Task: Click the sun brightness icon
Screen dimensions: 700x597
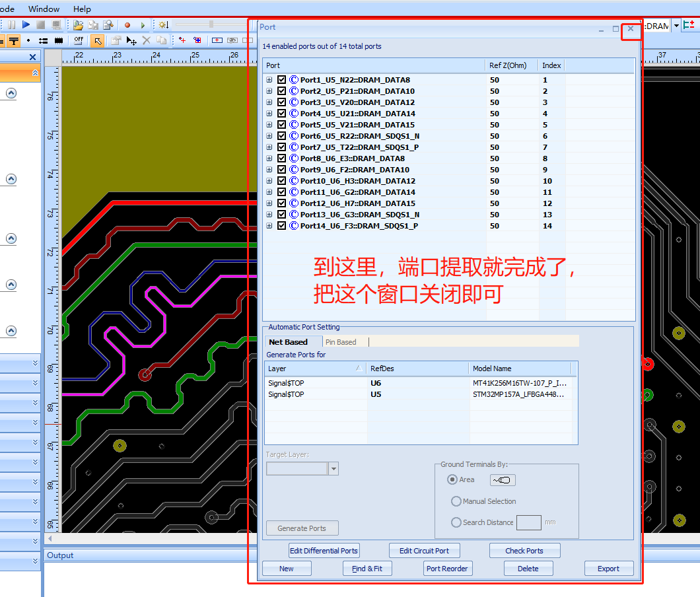Action: tap(163, 25)
